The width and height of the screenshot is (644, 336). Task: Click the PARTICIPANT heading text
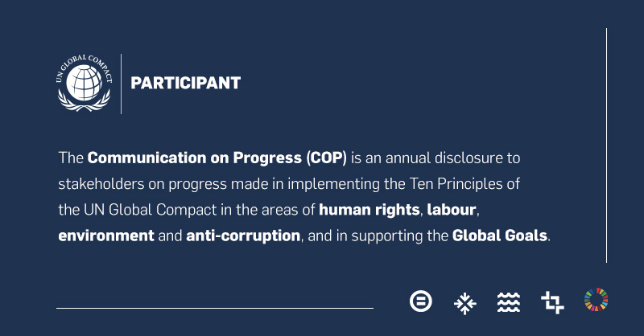185,83
